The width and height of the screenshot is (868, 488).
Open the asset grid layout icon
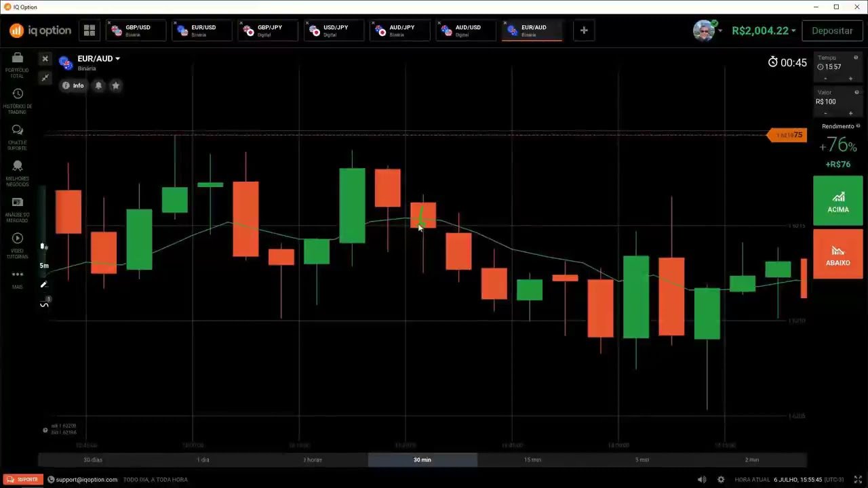[90, 30]
